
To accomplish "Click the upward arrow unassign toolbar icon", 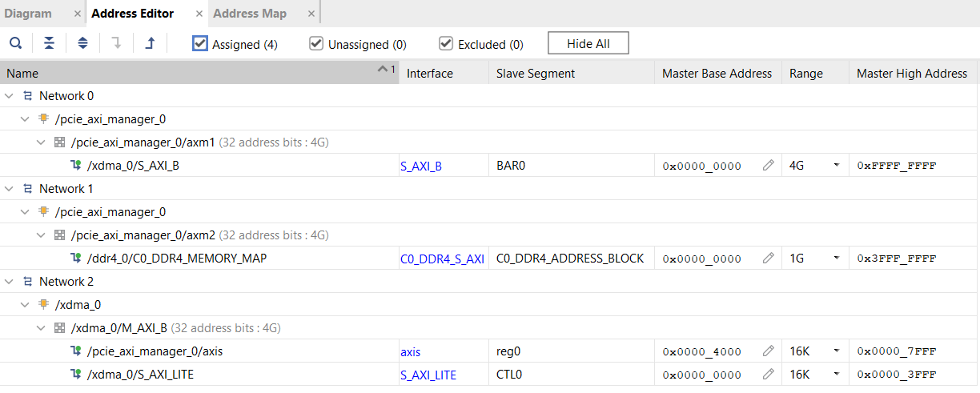I will pyautogui.click(x=150, y=43).
